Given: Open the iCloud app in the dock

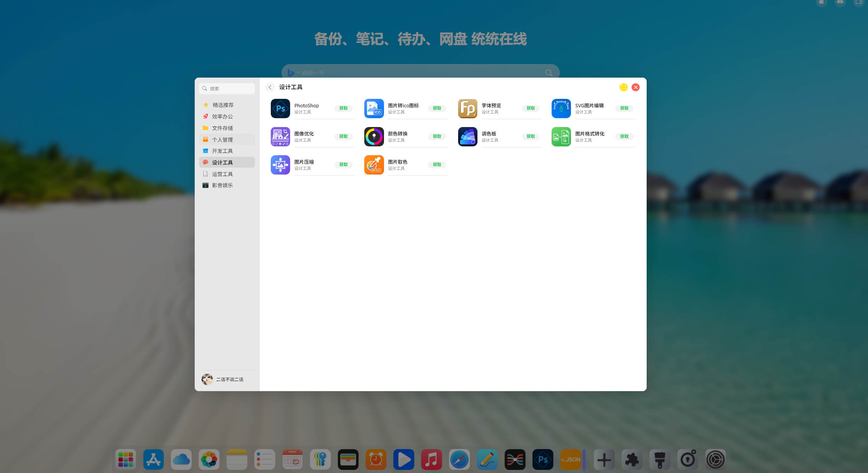Looking at the screenshot, I should click(181, 459).
